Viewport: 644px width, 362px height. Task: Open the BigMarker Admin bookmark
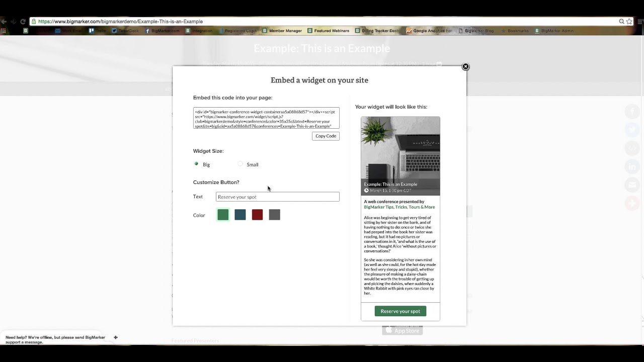pos(554,31)
